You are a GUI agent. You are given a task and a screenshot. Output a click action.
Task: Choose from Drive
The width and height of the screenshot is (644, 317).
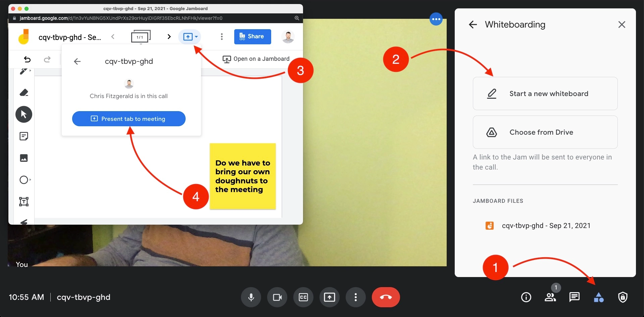545,132
